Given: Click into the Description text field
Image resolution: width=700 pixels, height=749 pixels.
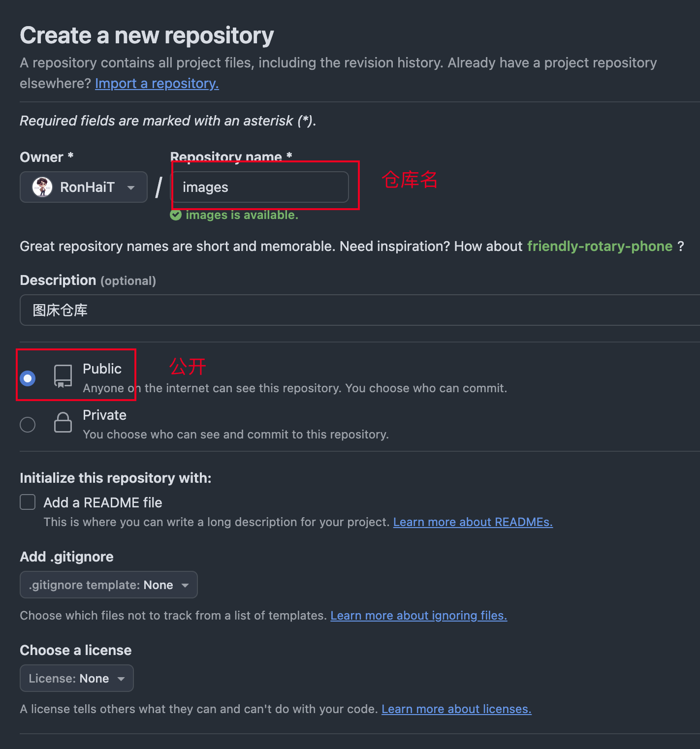Looking at the screenshot, I should coord(360,310).
